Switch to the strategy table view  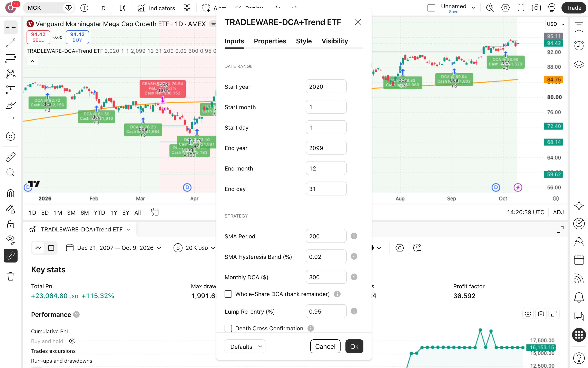(x=51, y=248)
